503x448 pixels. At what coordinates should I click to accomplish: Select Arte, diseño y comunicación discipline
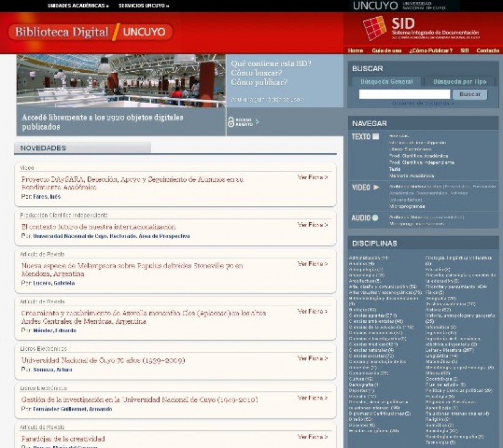383,286
